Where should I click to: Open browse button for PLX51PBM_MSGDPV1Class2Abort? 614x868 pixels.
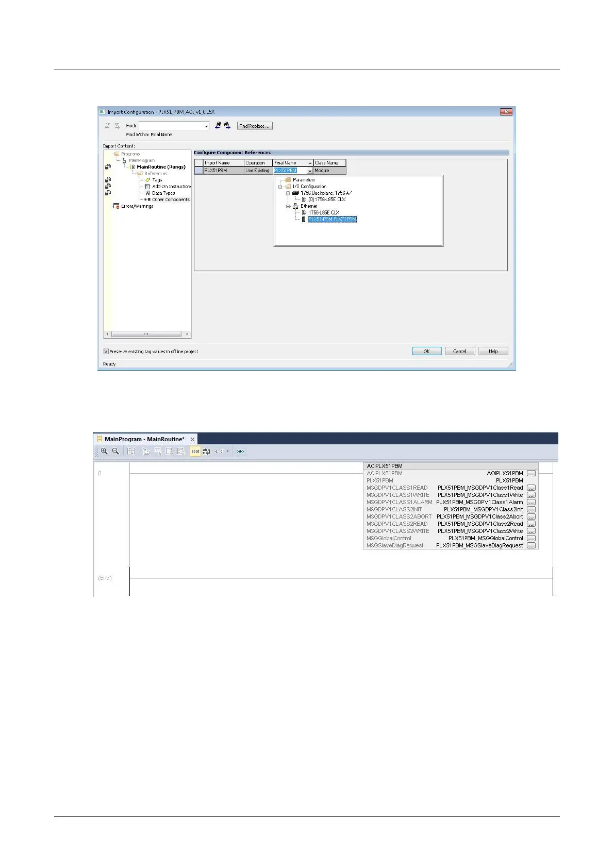point(532,516)
